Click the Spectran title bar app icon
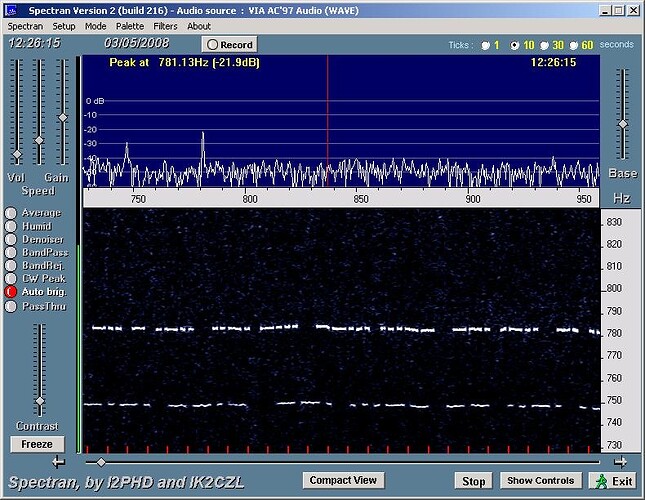This screenshot has height=500, width=645. click(x=12, y=9)
